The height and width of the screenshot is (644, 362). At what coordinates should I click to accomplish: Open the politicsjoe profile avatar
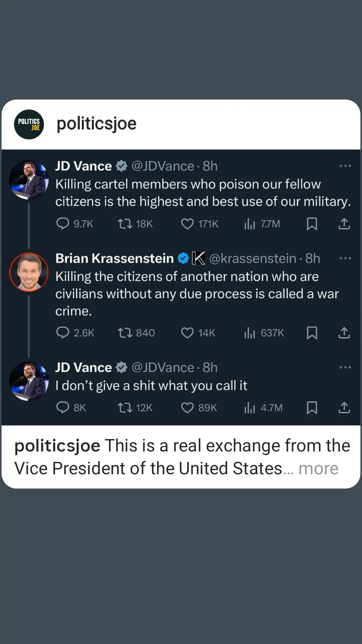(x=29, y=124)
